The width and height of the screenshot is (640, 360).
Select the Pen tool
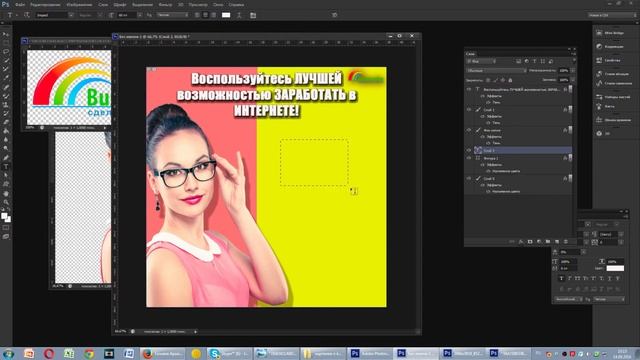tap(6, 158)
